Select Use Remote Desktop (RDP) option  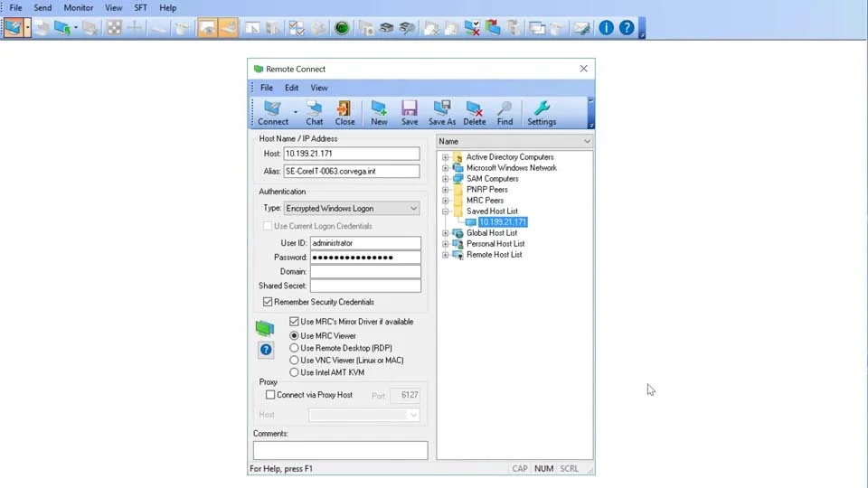point(294,348)
